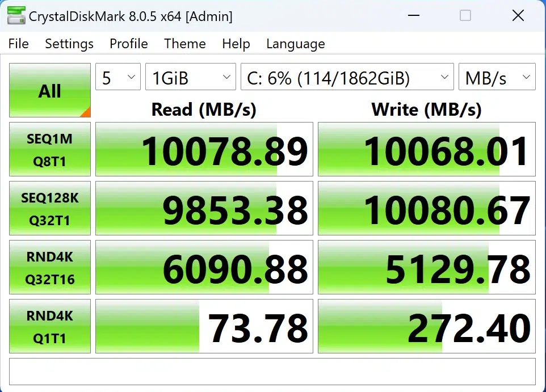
Task: Open the C: drive selection dropdown
Action: pos(347,77)
